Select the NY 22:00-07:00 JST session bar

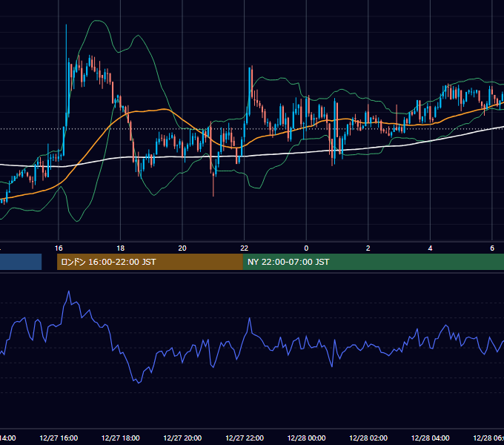pos(373,262)
